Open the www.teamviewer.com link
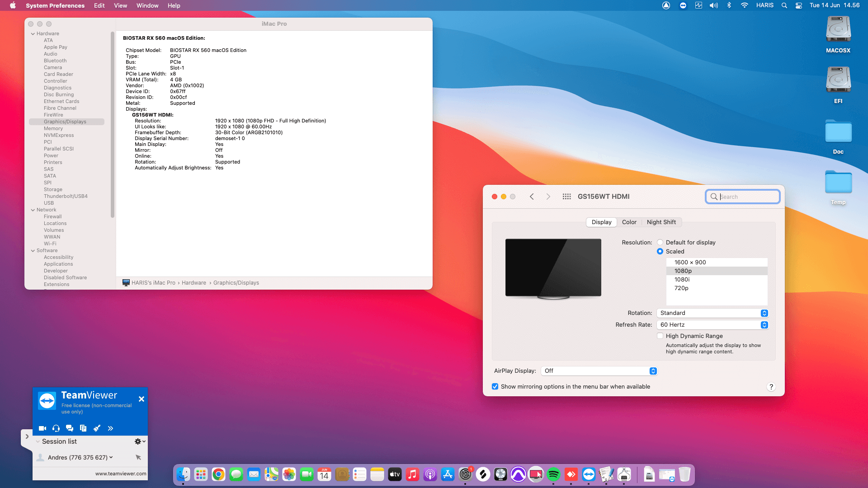 (121, 474)
